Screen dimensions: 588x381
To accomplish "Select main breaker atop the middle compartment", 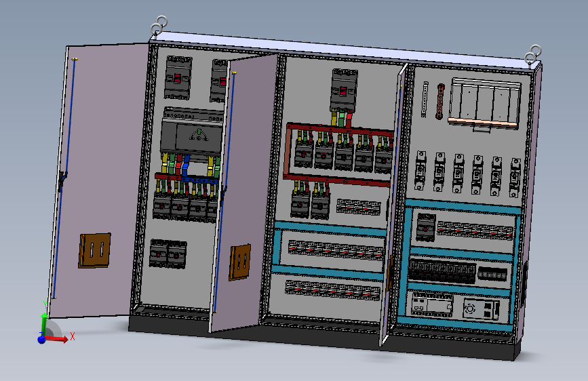I will point(343,90).
